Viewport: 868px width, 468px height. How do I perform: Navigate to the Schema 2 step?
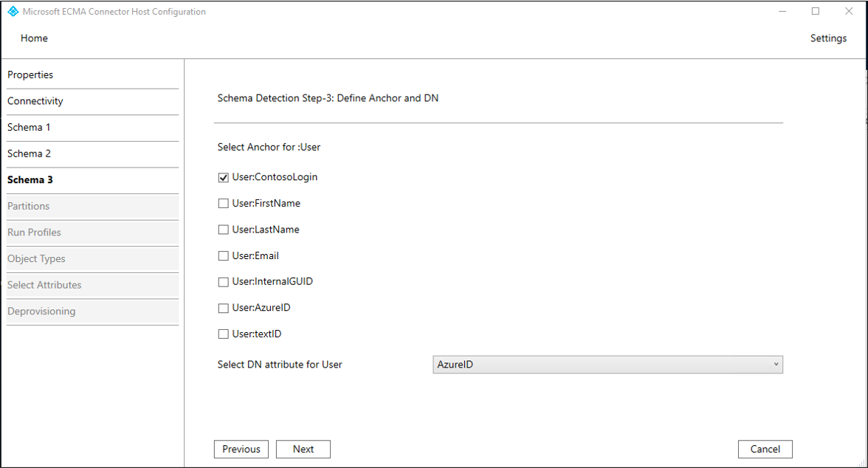[29, 154]
